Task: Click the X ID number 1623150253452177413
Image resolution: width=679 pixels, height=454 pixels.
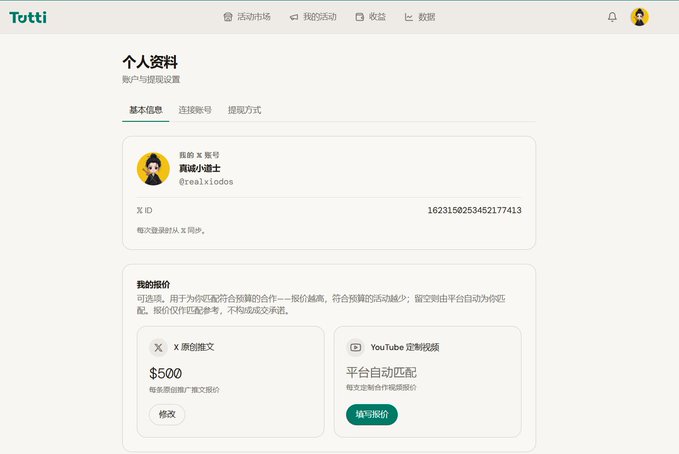Action: pos(474,210)
